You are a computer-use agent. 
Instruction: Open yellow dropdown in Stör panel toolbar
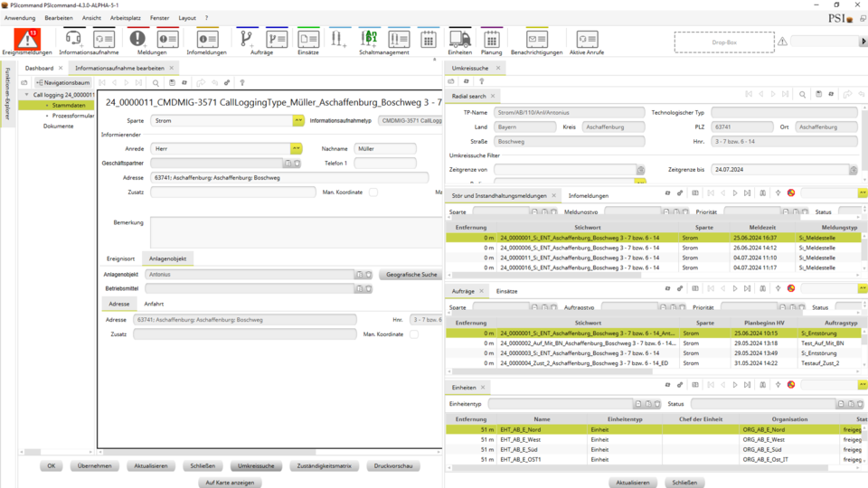pyautogui.click(x=863, y=192)
